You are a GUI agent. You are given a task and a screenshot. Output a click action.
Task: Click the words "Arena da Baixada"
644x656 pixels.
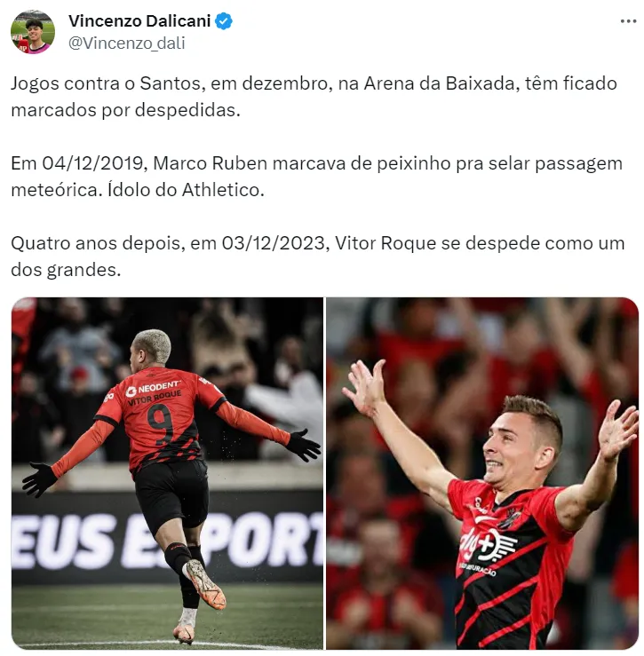click(x=439, y=83)
